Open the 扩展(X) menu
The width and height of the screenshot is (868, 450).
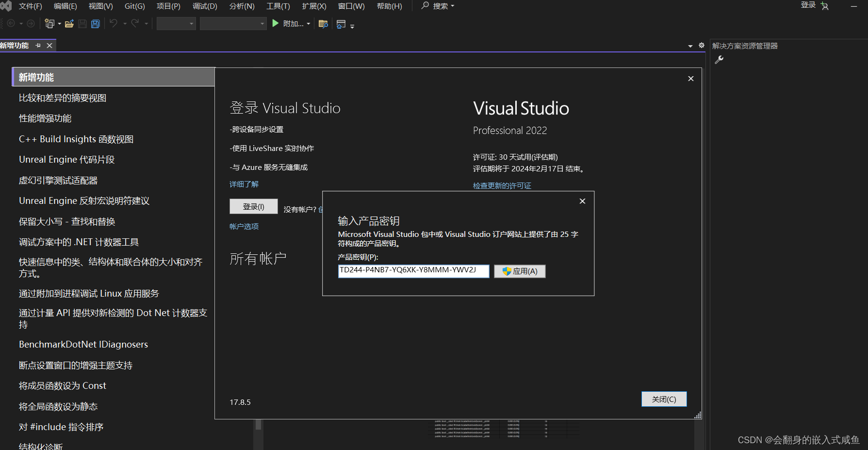pyautogui.click(x=314, y=6)
